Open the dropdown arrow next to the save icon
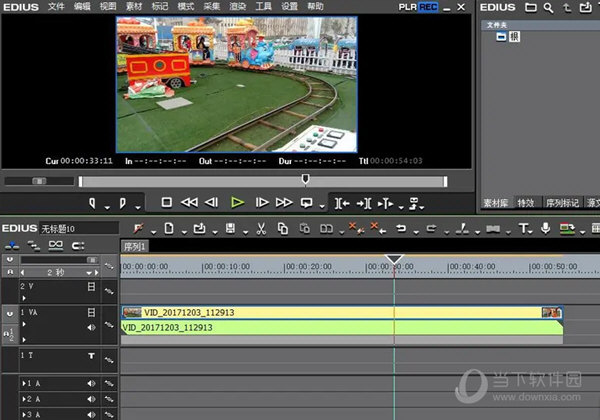Image resolution: width=600 pixels, height=420 pixels. click(245, 232)
